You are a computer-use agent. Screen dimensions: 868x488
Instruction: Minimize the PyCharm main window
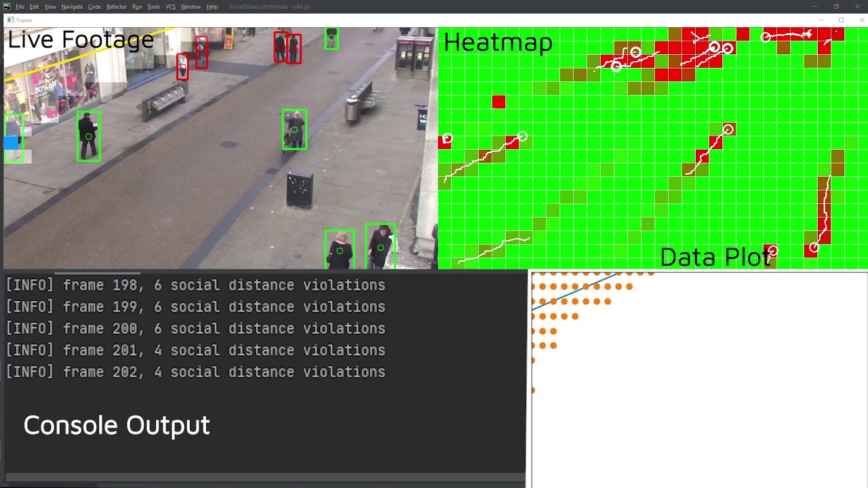click(815, 7)
